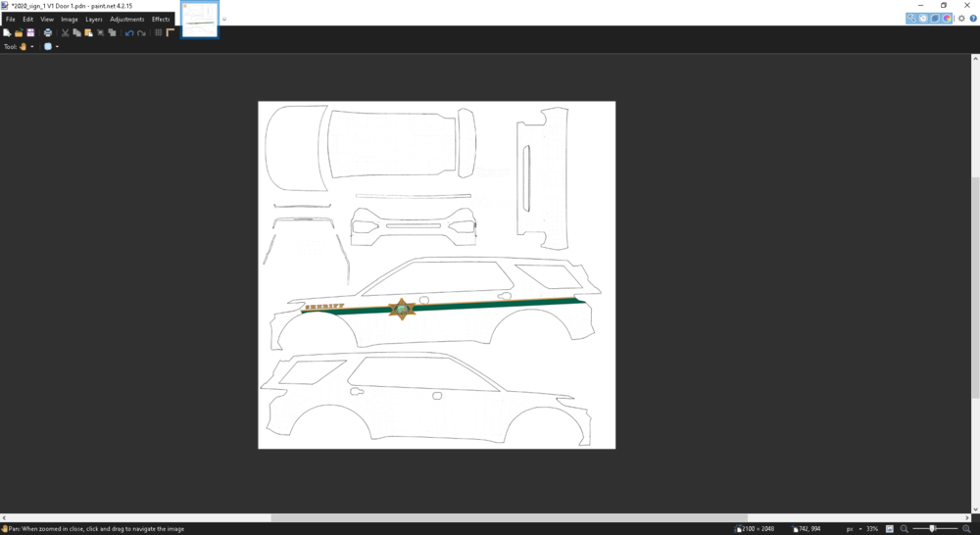Image resolution: width=980 pixels, height=535 pixels.
Task: Expand the image list chevron
Action: [224, 20]
